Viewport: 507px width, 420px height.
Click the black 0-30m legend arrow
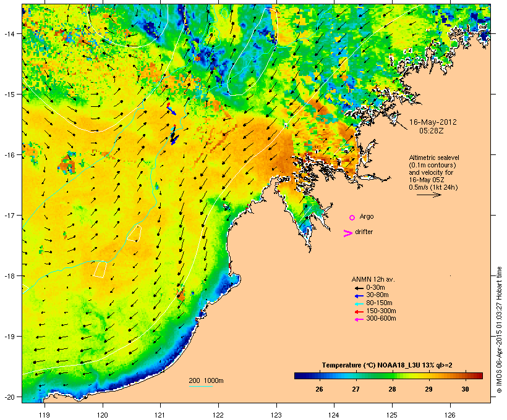pyautogui.click(x=359, y=288)
